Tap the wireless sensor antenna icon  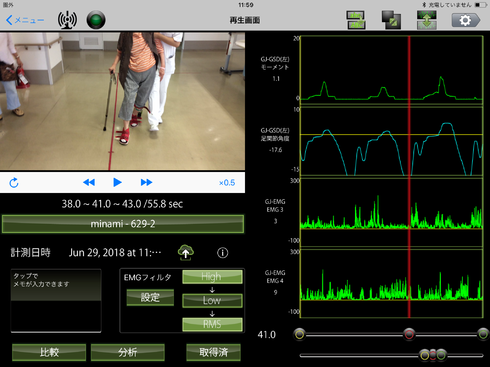(x=67, y=20)
